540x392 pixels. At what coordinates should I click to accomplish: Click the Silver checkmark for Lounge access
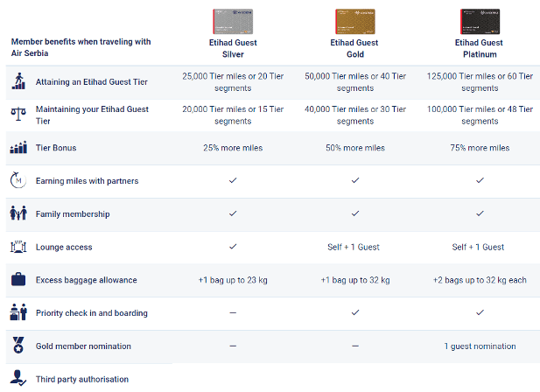[233, 247]
